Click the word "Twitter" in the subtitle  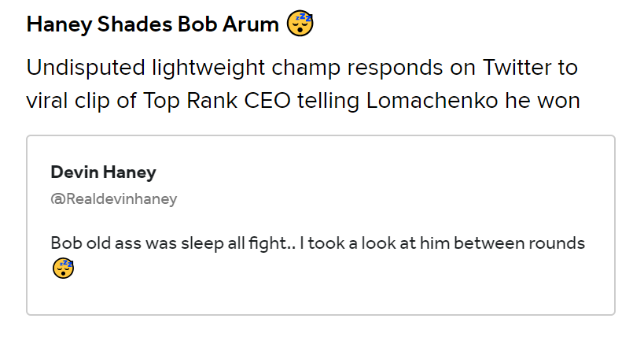click(517, 67)
